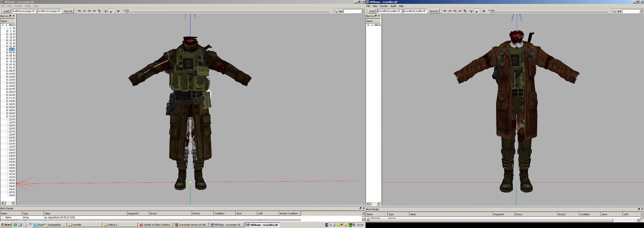Screen dimensions: 644x228
Task: Toggle switch-animation icon in traveller window
Action: [x=619, y=11]
